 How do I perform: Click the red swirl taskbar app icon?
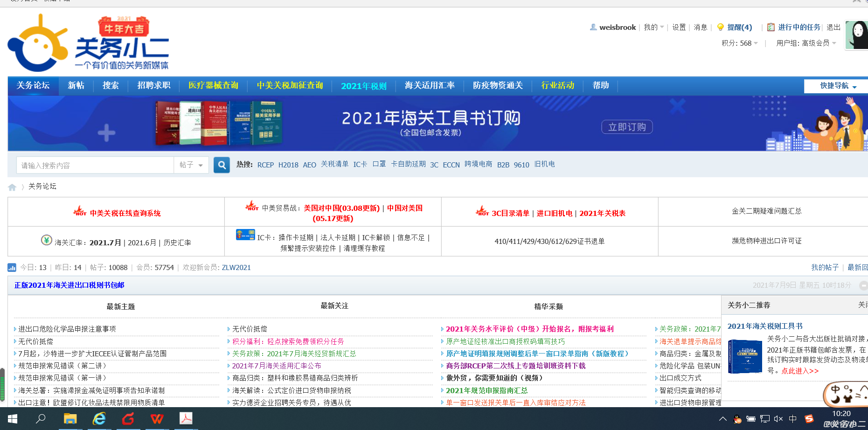[128, 419]
